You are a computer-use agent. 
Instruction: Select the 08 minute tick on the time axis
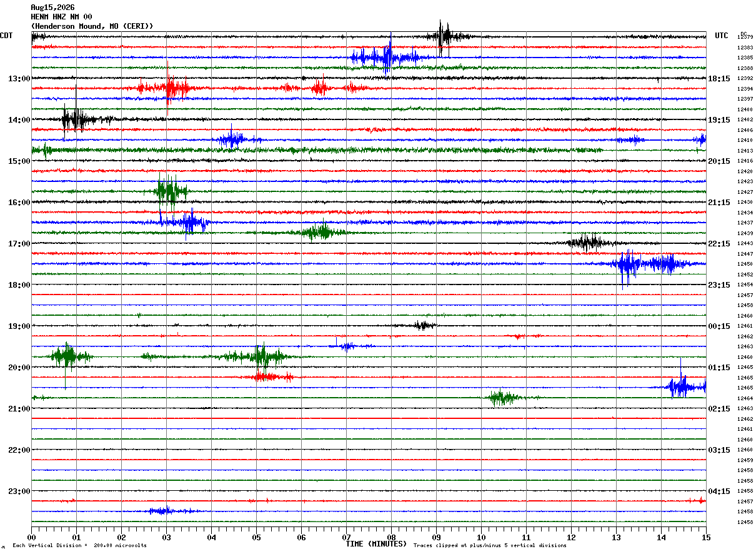391,537
